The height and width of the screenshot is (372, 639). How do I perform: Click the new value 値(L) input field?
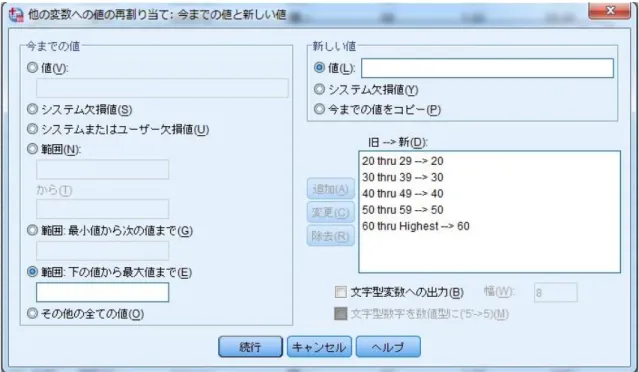(487, 68)
